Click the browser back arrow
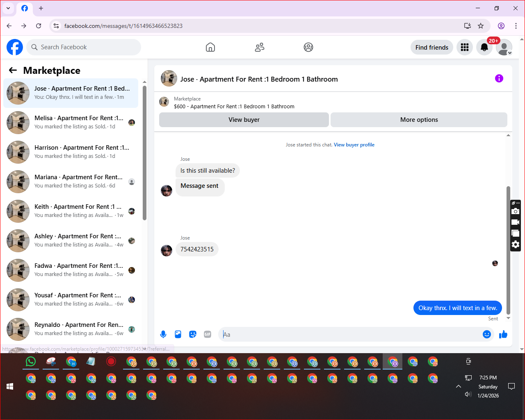The image size is (525, 420). pos(9,26)
